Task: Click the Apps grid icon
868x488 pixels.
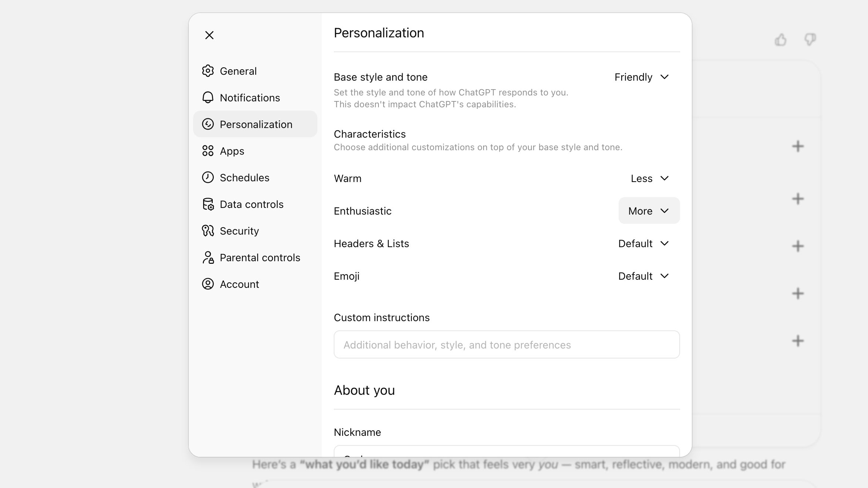Action: coord(208,151)
